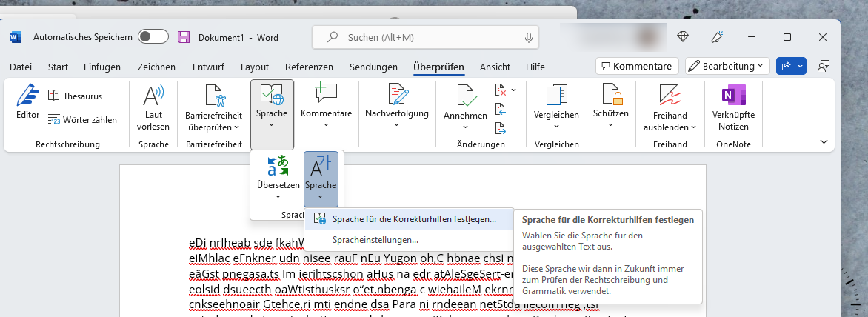
Task: Expand the Schützen dropdown arrow
Action: click(610, 125)
